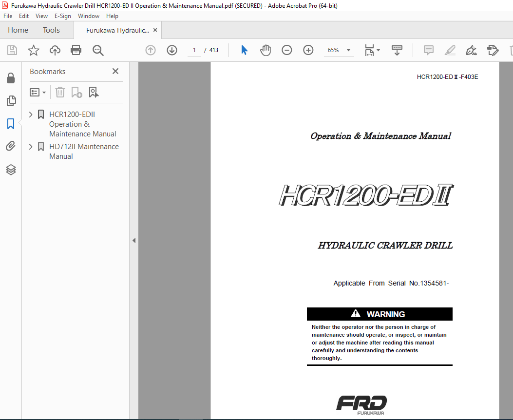Click the Operation & Maintenance Manual heading

pos(380,136)
